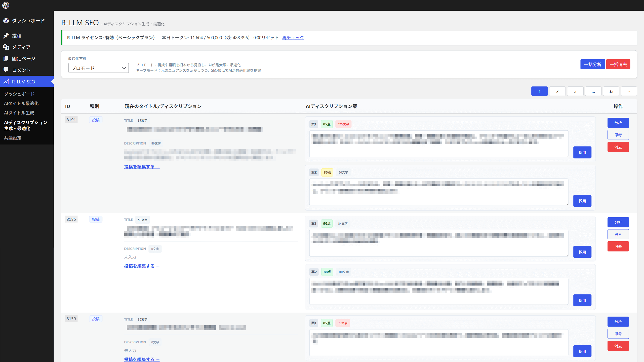
Task: Click 投稿を編集する link for post 8159
Action: (x=142, y=359)
